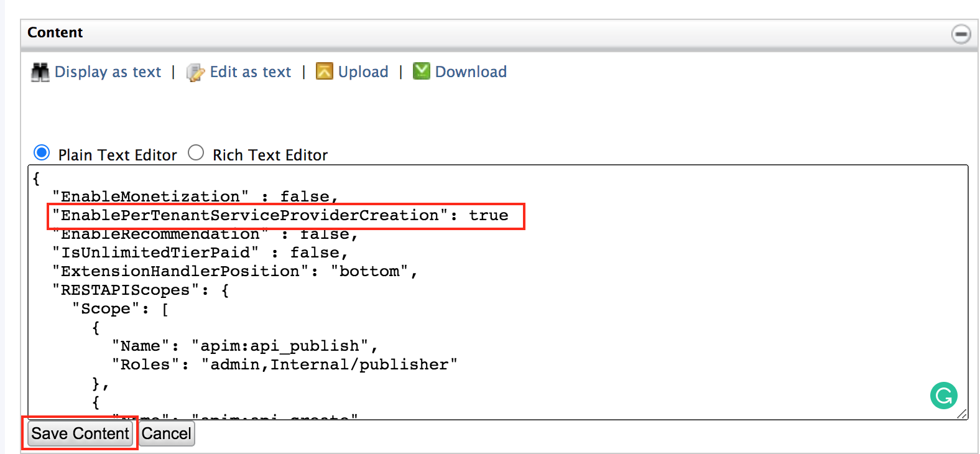Collapse the RESTAPIScopes JSON block area

coord(140,289)
